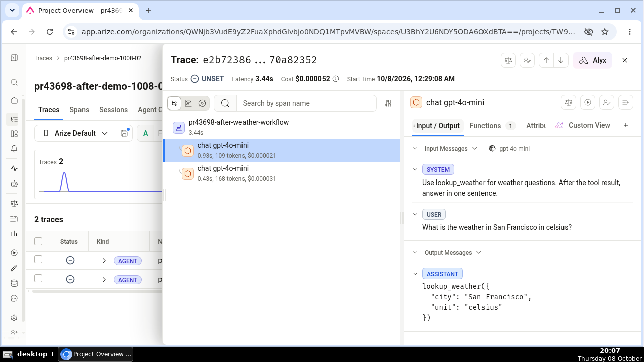Go to home icon in sidebar
The image size is (644, 362).
point(14,100)
